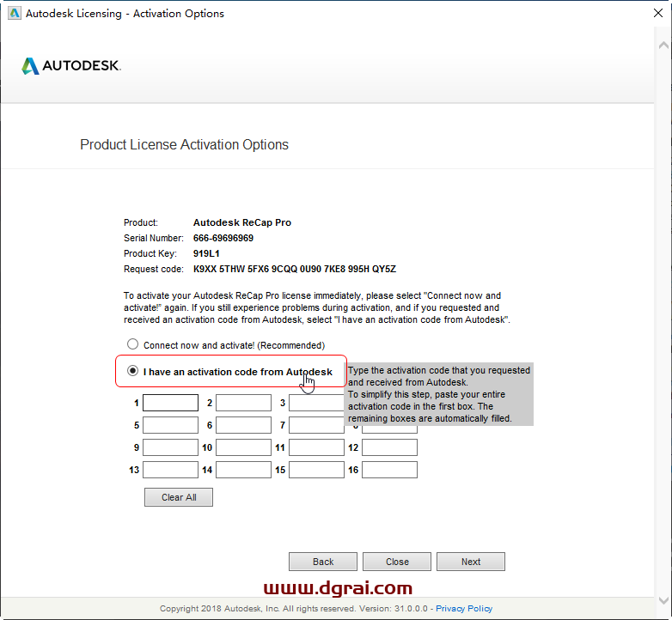The image size is (672, 620).
Task: Click the "Product License Activation Options" heading
Action: coord(184,145)
